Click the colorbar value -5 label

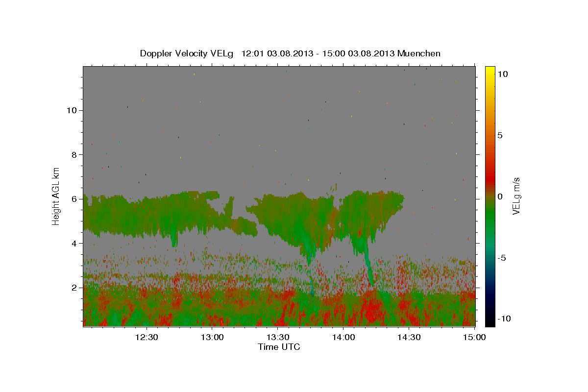point(502,258)
